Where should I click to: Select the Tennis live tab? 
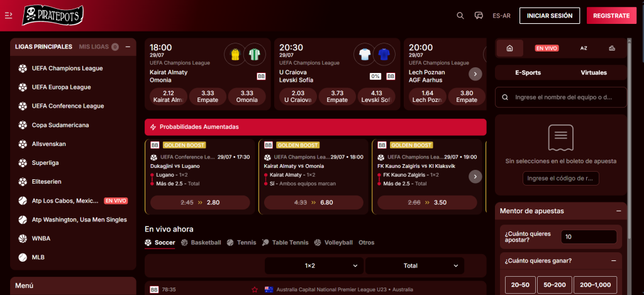tap(241, 243)
